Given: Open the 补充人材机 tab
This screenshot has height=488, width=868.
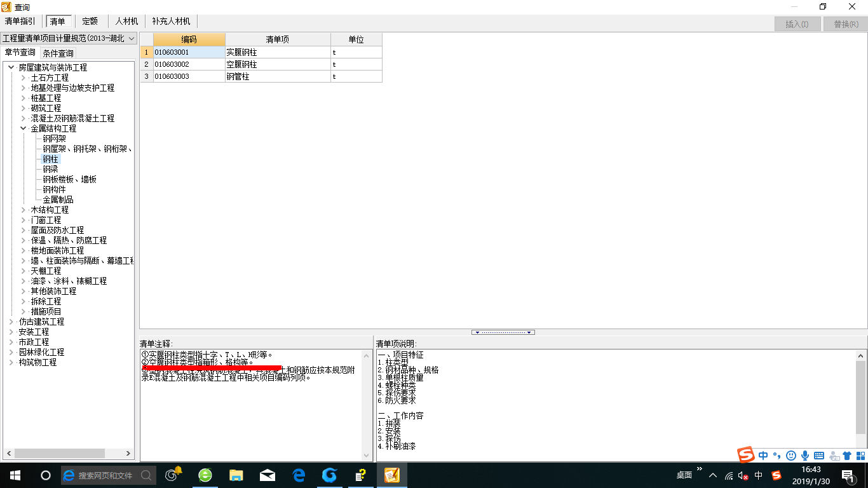Looking at the screenshot, I should [171, 22].
